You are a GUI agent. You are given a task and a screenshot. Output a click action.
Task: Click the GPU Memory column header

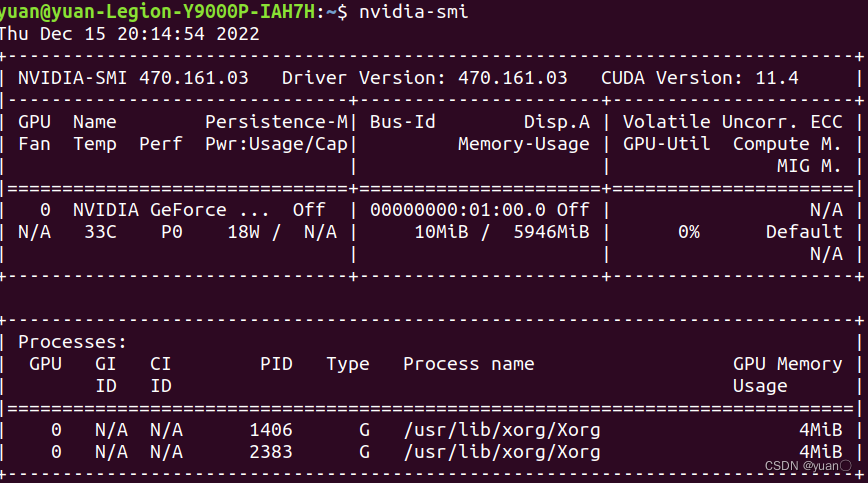pos(787,364)
